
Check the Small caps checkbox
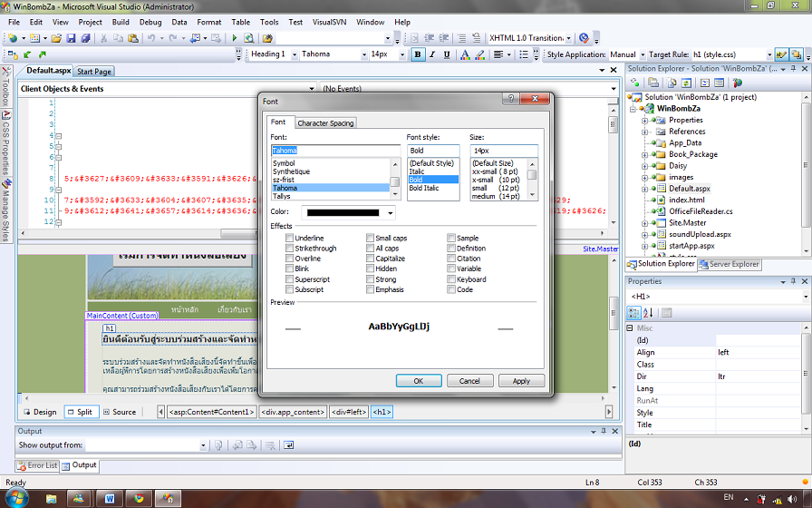pyautogui.click(x=370, y=238)
